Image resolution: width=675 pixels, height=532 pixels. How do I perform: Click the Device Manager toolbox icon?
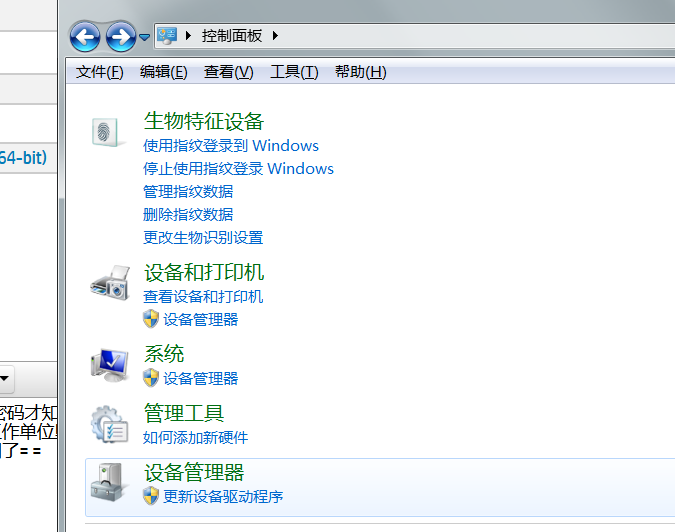[x=109, y=483]
